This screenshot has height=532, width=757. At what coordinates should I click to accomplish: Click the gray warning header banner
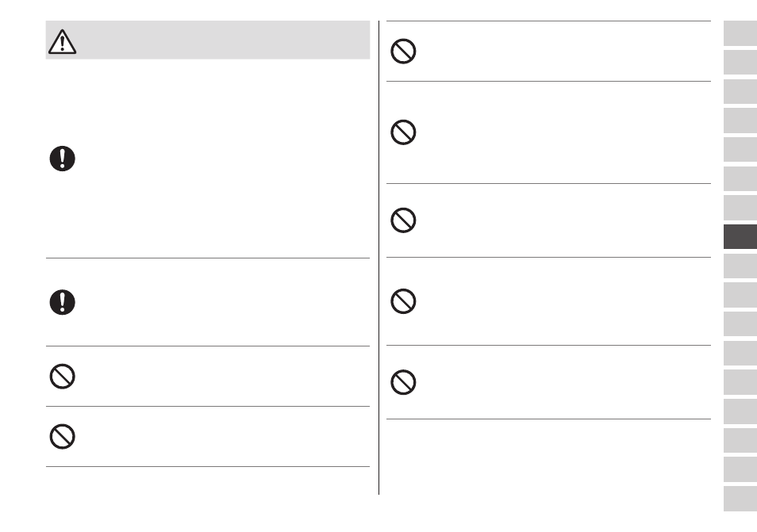click(x=208, y=40)
